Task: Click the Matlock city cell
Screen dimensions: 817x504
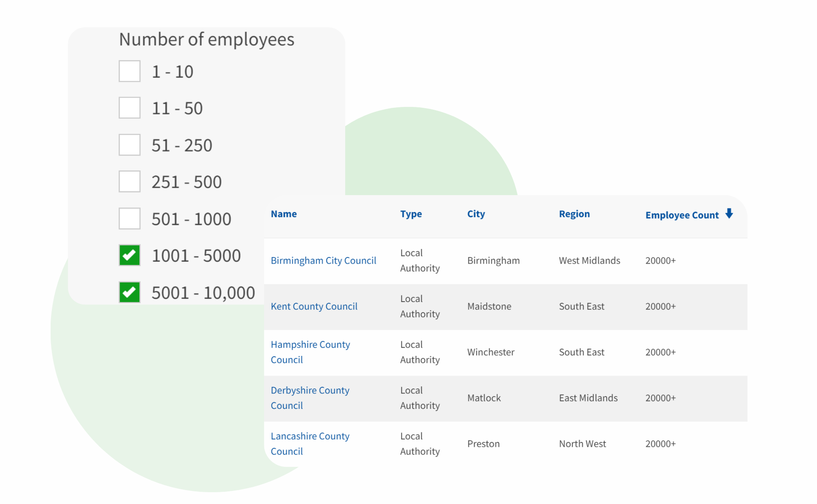Action: (484, 398)
